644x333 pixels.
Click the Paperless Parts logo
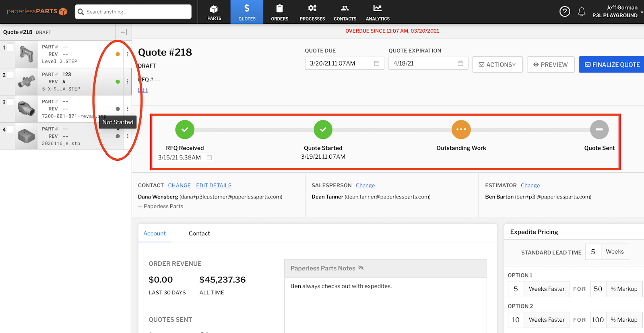37,11
